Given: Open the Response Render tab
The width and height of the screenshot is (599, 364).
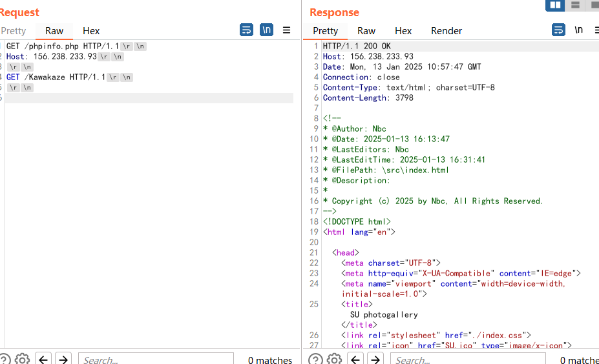Looking at the screenshot, I should click(447, 31).
